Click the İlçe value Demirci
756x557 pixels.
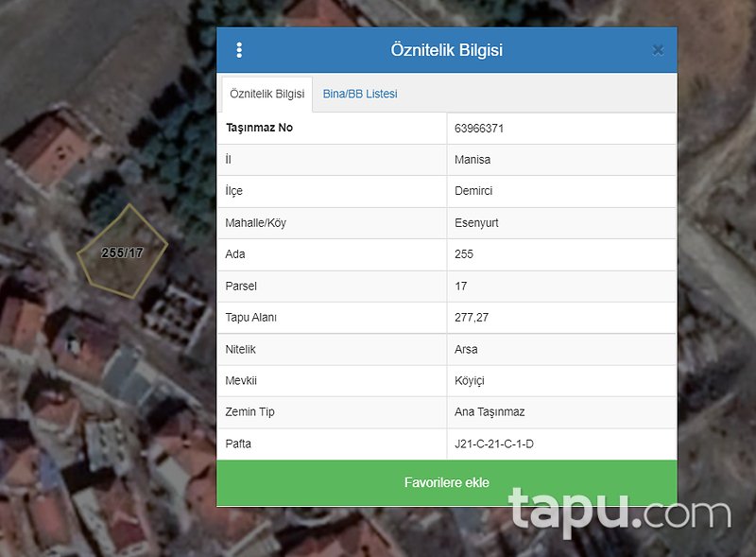pos(473,191)
